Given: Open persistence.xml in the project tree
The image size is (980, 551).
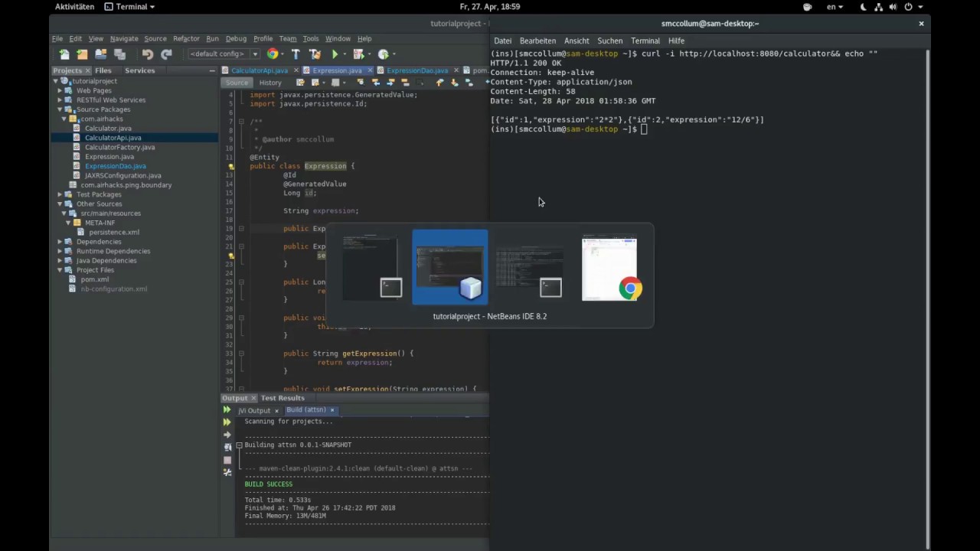Looking at the screenshot, I should (x=114, y=232).
